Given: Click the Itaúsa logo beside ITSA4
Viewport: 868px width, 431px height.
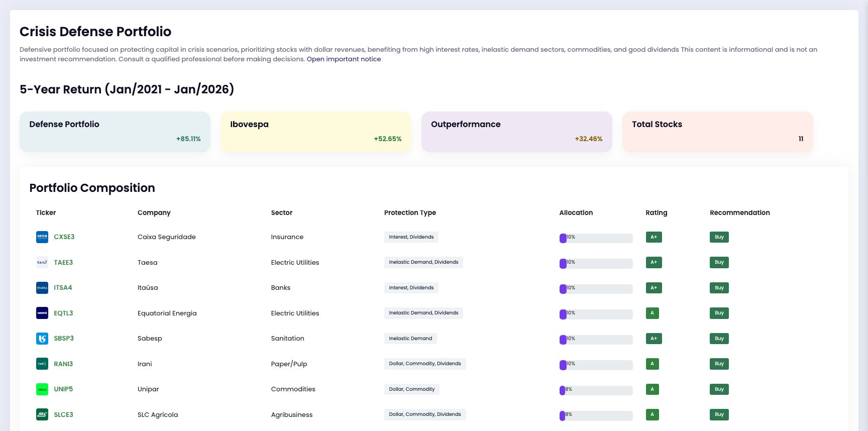Looking at the screenshot, I should point(42,288).
